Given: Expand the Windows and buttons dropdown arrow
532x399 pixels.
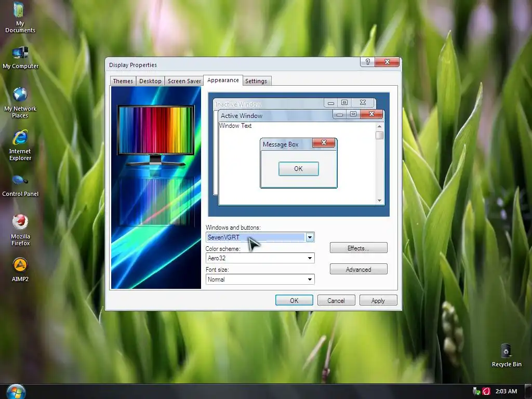Looking at the screenshot, I should 310,237.
